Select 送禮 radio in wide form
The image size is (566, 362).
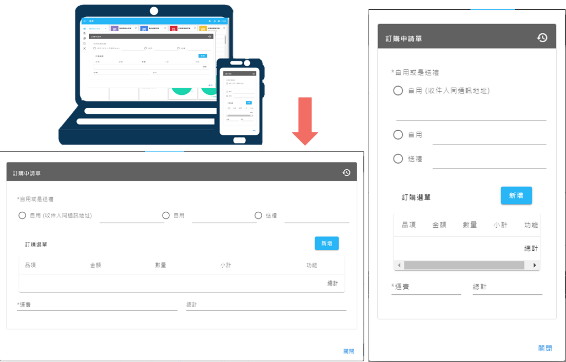pos(258,215)
